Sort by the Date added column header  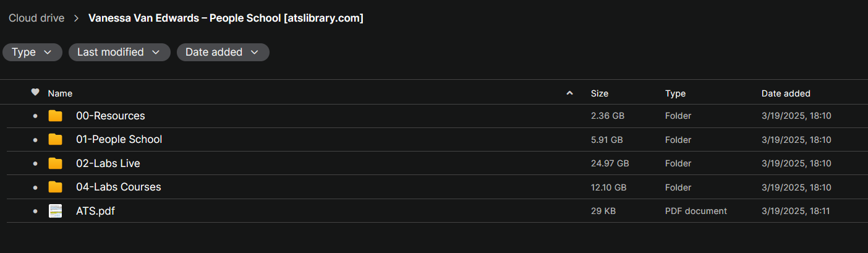[786, 93]
